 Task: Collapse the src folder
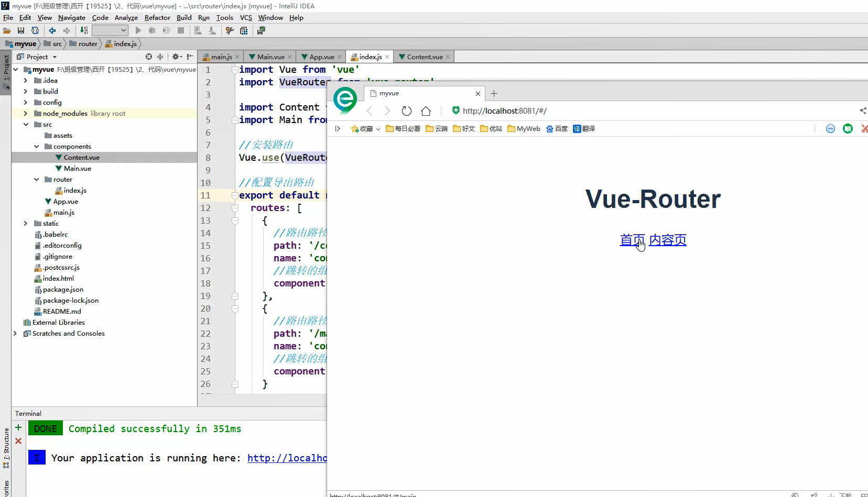point(25,125)
